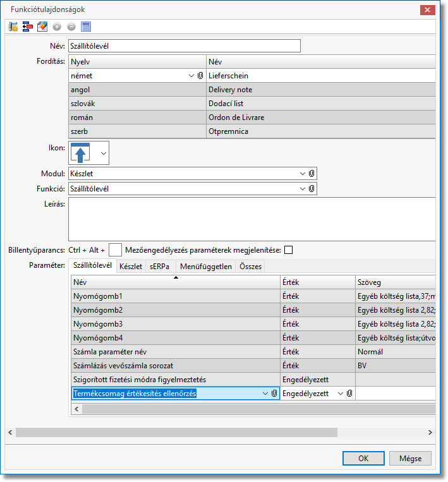Viewport: 448px width, 482px height.
Task: Click the red-and-blue rows toolbar icon with arrow
Action: 27,27
